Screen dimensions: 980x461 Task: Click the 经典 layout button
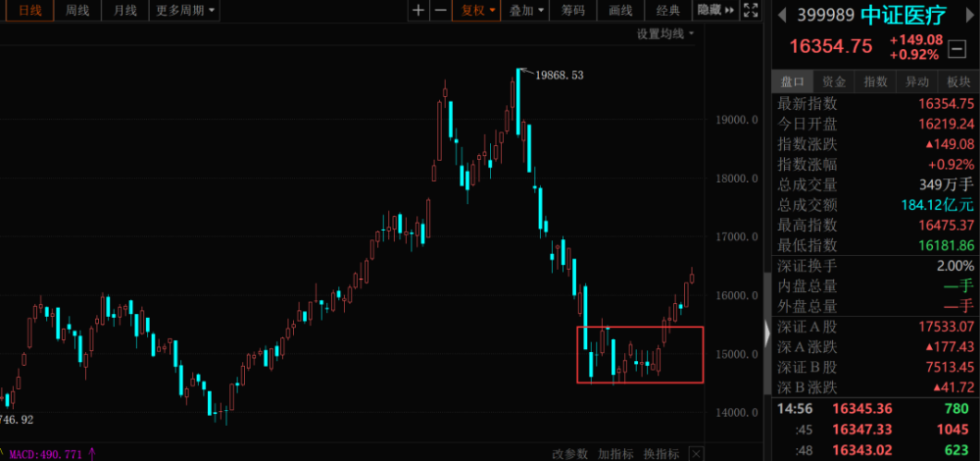pyautogui.click(x=668, y=10)
